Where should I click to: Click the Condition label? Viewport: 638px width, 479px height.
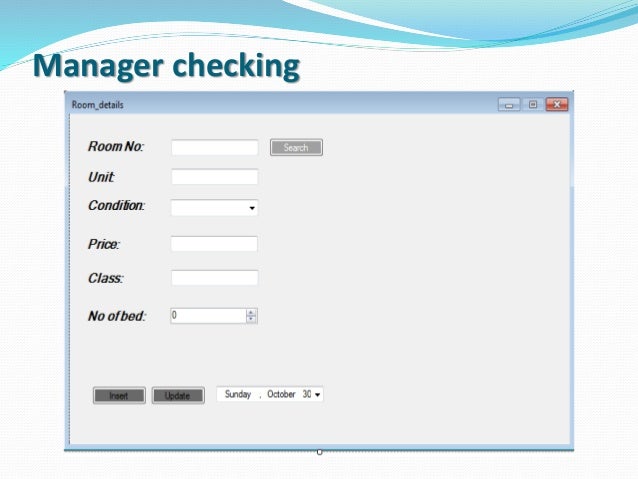click(x=116, y=206)
